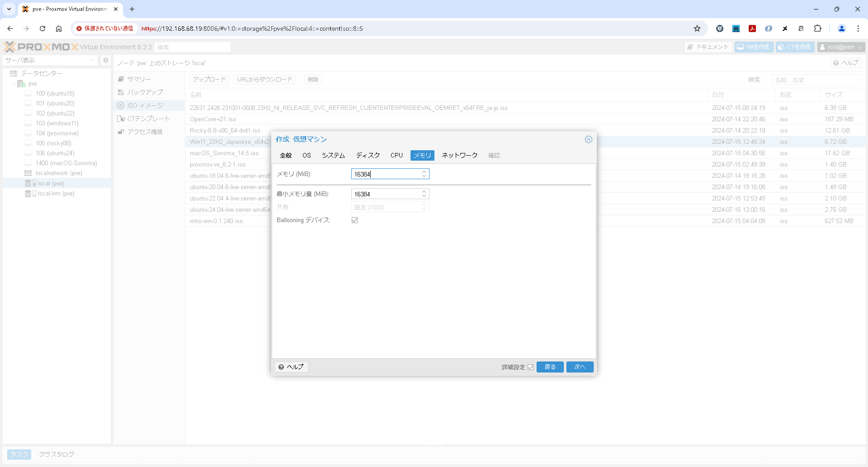Open the Chrome profile icon
Screen dimensions: 868x467
tap(842, 29)
